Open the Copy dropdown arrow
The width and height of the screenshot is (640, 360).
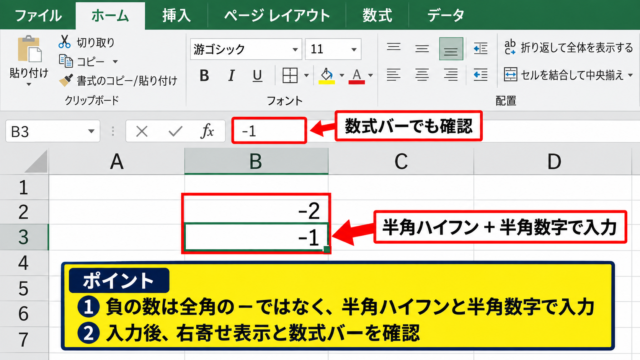click(115, 62)
